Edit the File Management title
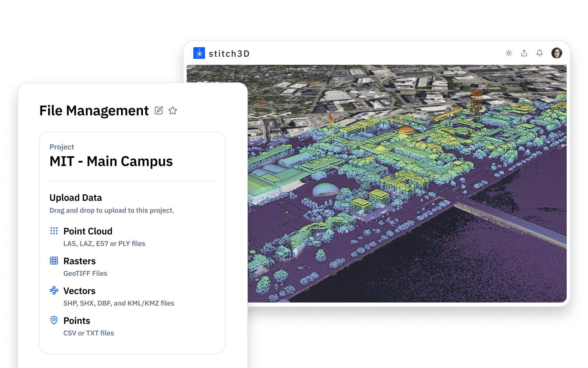The image size is (588, 368). pos(159,110)
